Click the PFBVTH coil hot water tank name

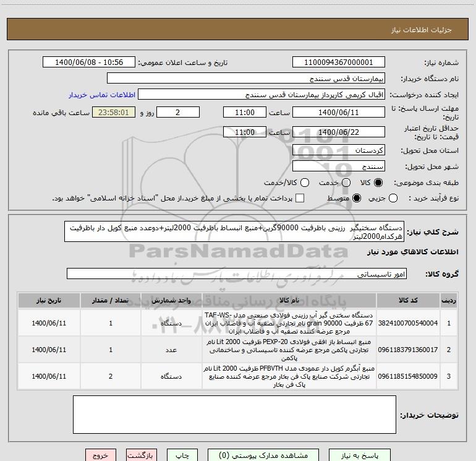pyautogui.click(x=289, y=376)
